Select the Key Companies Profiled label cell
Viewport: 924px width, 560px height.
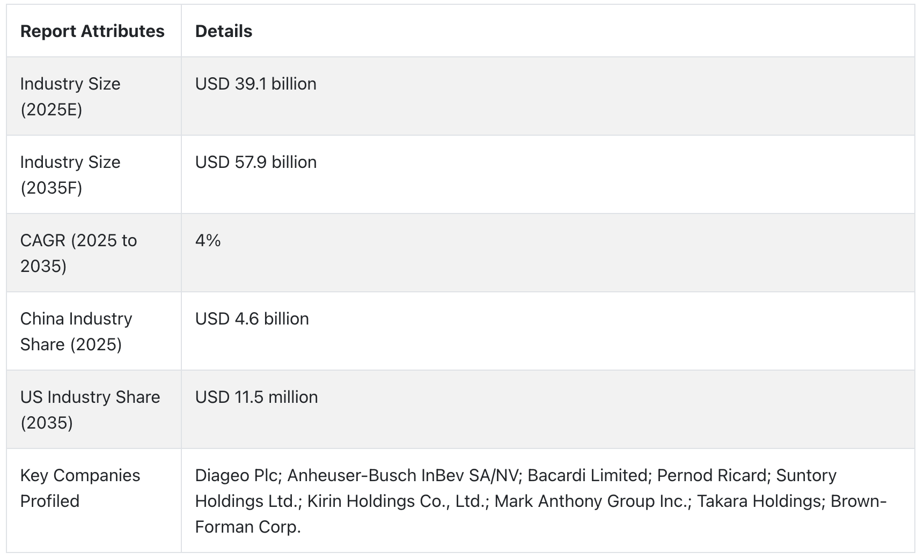[93, 500]
